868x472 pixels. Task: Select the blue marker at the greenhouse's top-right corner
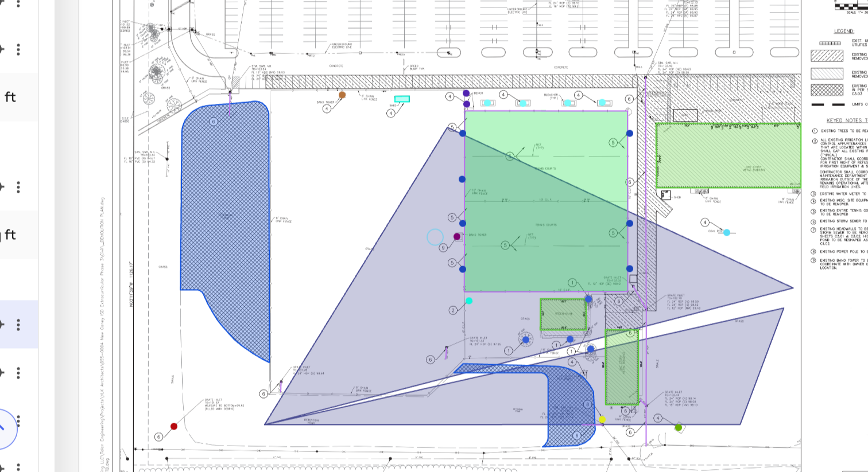(588, 299)
